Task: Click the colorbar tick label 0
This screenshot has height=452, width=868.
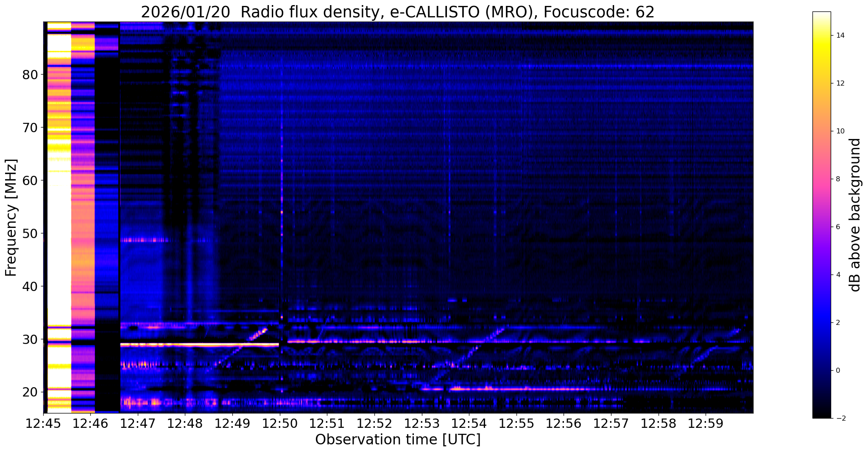Action: coord(837,371)
